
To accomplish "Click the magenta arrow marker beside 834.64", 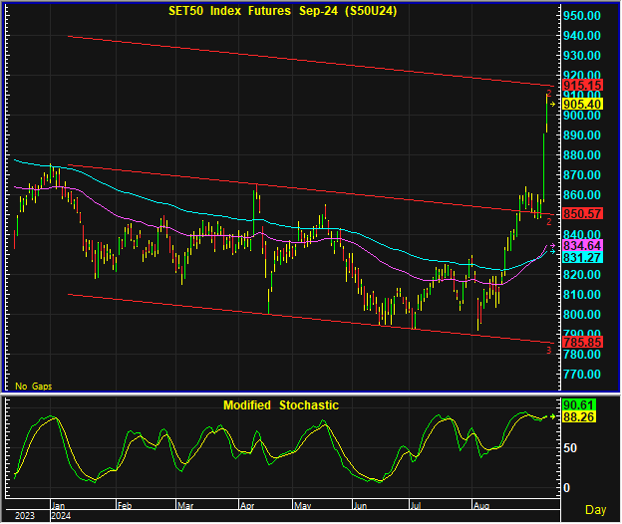I will tap(553, 246).
